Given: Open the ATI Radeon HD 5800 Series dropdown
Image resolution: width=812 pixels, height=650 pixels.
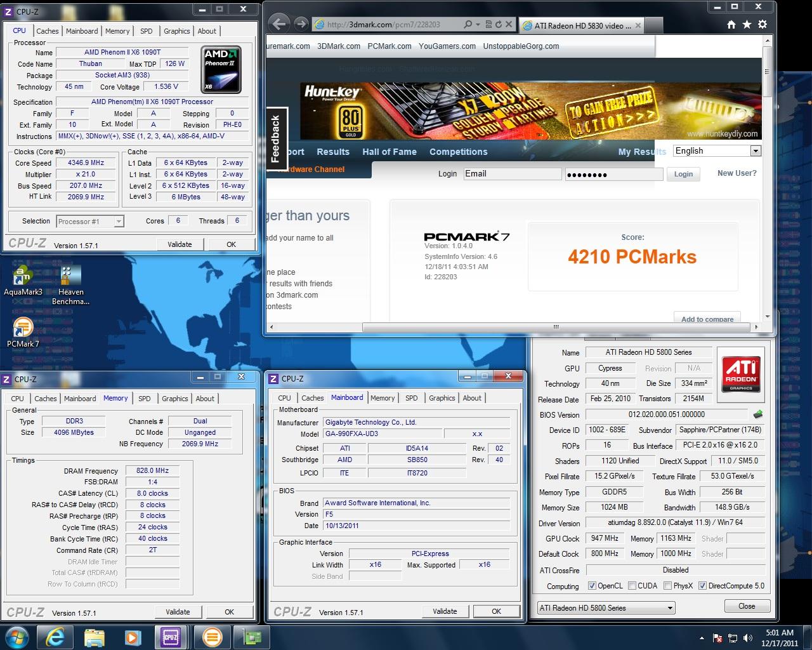Looking at the screenshot, I should 606,607.
